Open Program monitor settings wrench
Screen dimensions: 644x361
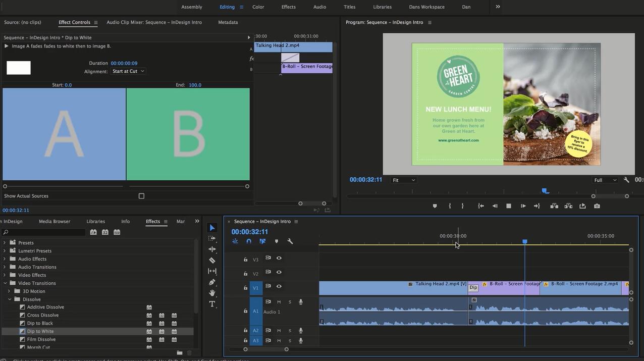[x=626, y=180]
